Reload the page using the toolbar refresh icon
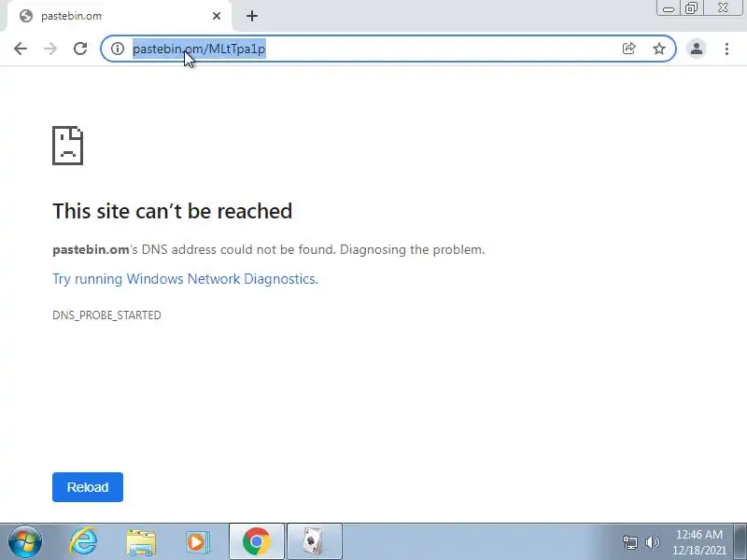 pyautogui.click(x=80, y=49)
